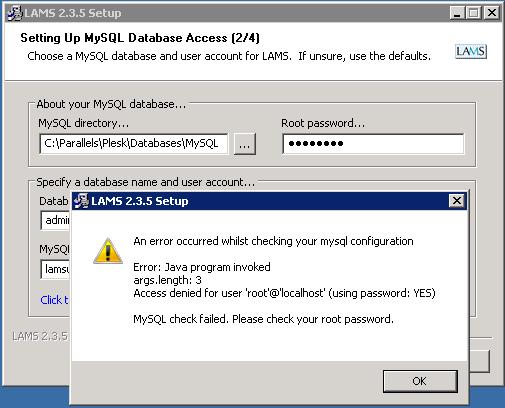Click the 'Access denied for user' error line
This screenshot has width=505, height=408.
tap(284, 293)
